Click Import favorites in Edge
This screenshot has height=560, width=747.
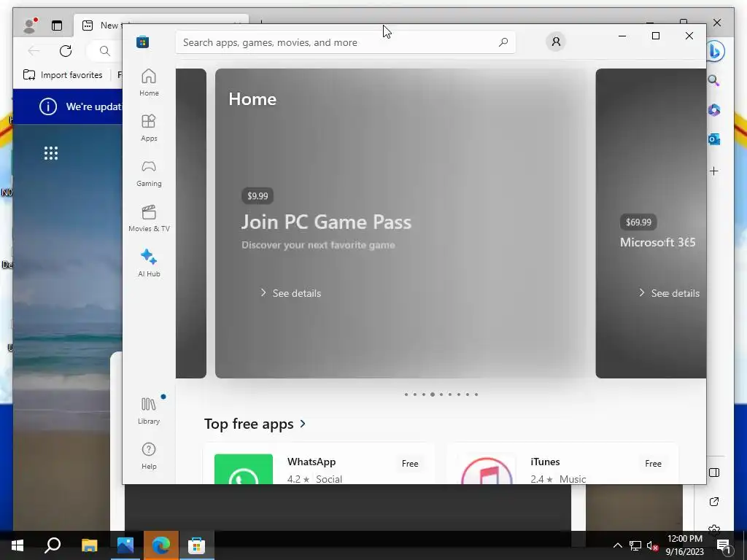63,75
